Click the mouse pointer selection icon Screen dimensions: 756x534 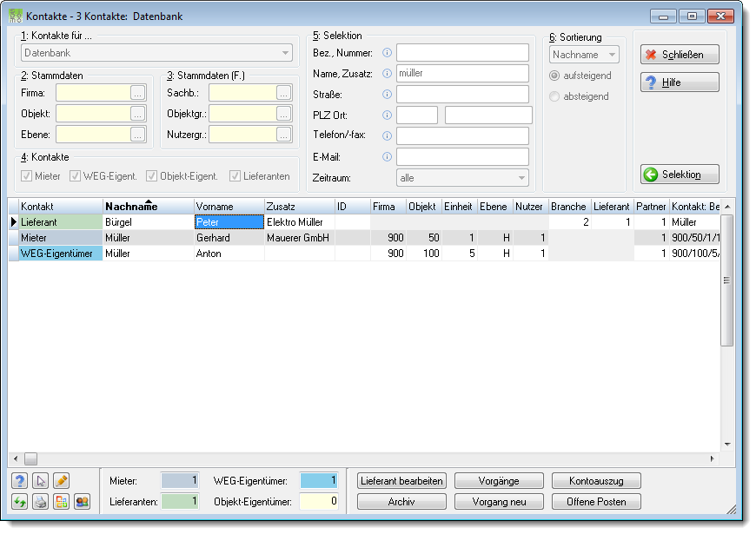point(41,480)
